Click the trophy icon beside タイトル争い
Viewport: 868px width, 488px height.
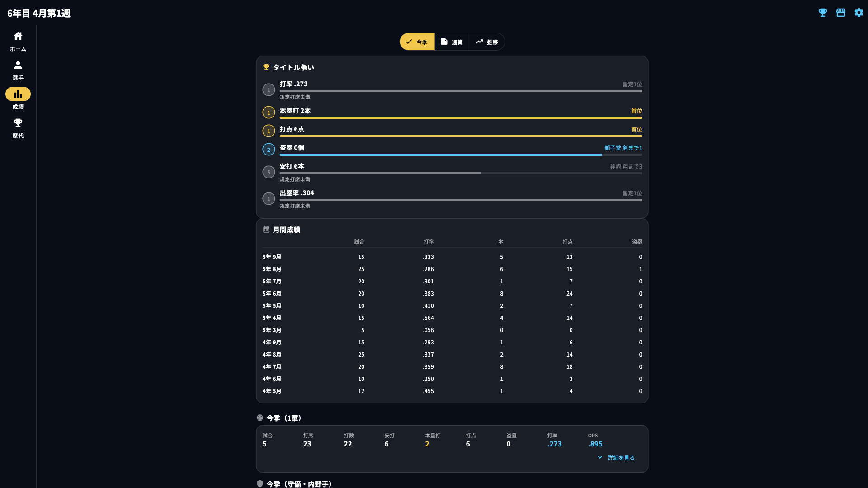266,67
